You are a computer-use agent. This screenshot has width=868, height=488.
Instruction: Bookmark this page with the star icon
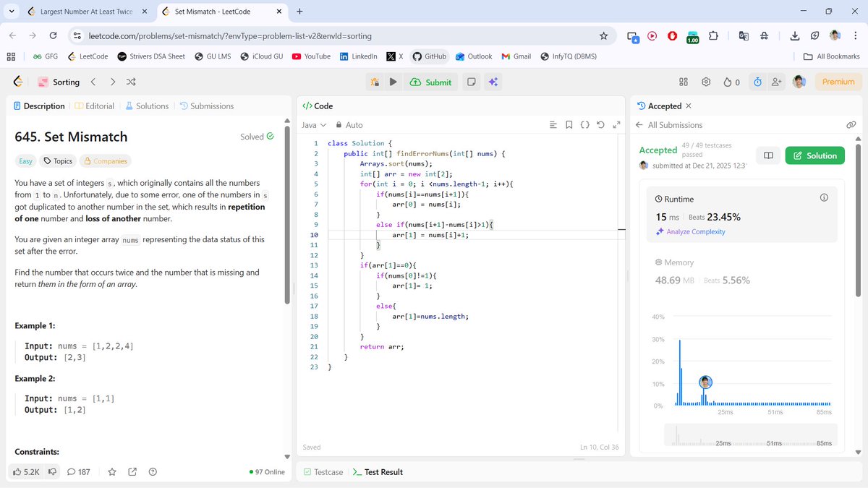(604, 35)
